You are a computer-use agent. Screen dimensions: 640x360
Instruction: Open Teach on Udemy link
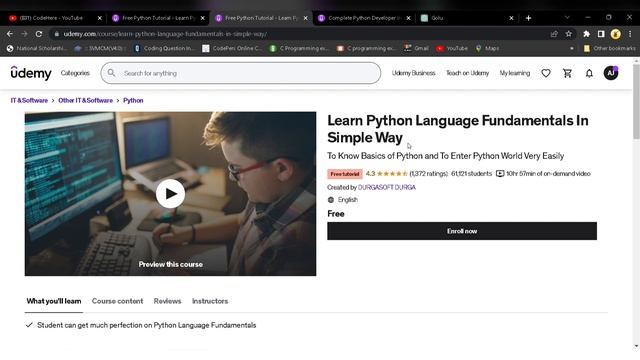click(x=467, y=73)
